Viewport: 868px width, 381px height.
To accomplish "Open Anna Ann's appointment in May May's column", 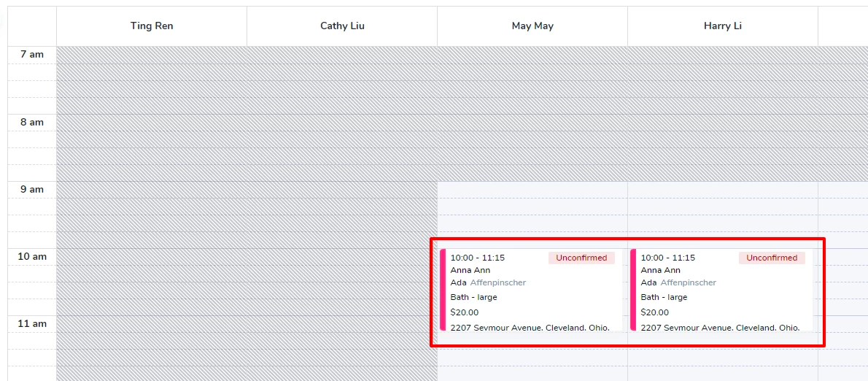I will pos(531,290).
